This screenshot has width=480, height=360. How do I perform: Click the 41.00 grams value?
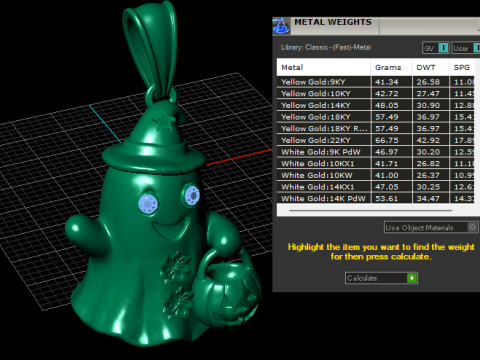click(x=386, y=175)
